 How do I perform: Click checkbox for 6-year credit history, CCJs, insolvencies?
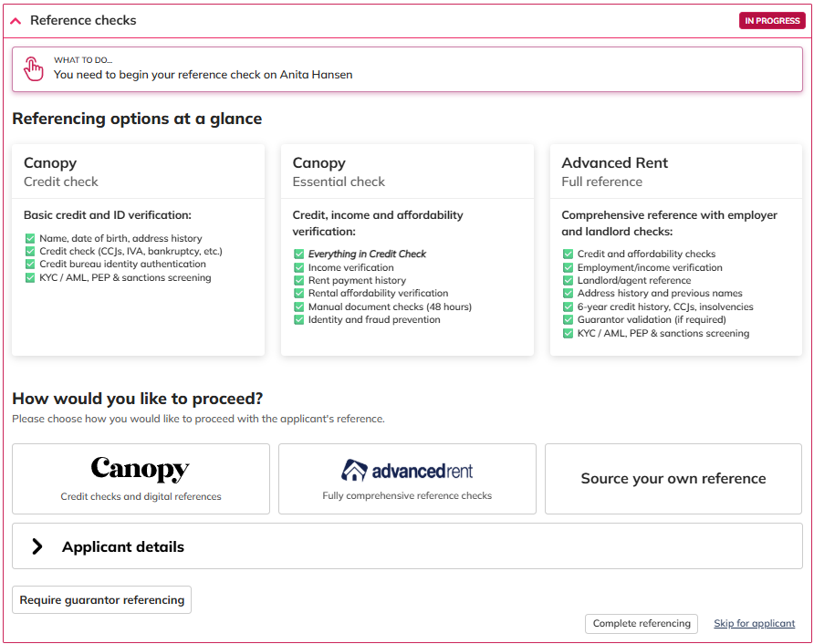pyautogui.click(x=568, y=307)
